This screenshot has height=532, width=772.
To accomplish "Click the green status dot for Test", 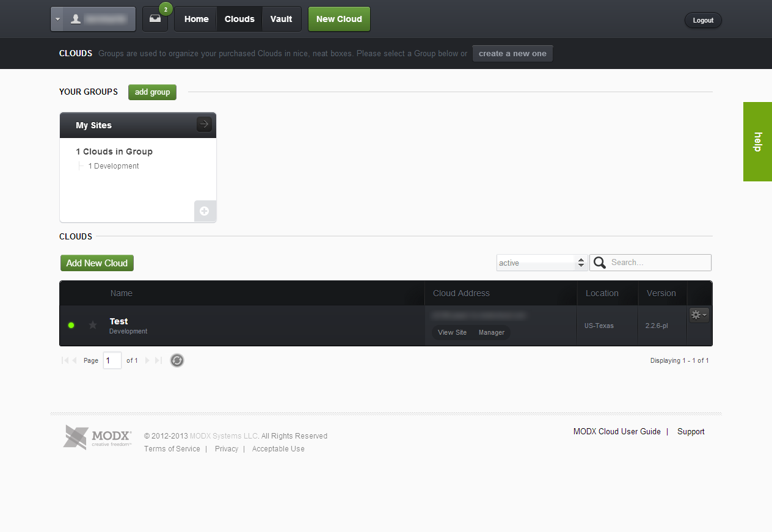I will point(71,325).
